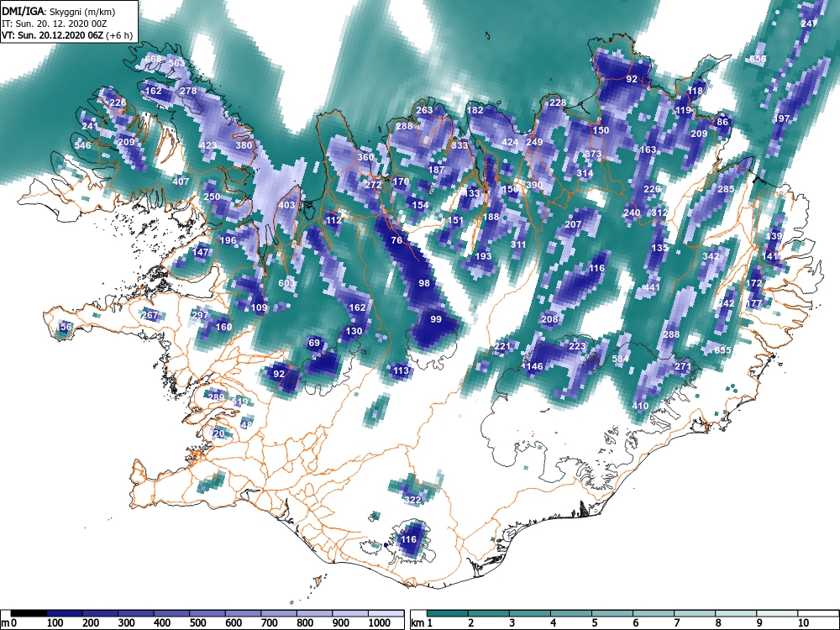Click the visibility value 193
This screenshot has width=840, height=630.
(x=483, y=256)
